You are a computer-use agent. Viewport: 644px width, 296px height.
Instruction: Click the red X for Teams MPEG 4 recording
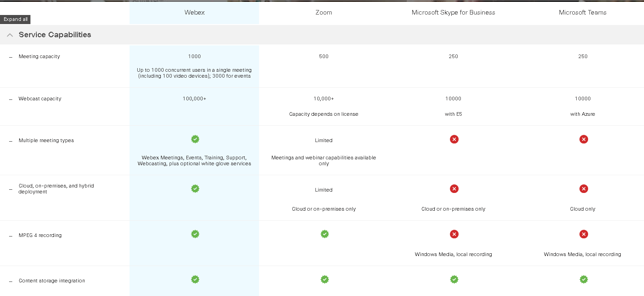(x=584, y=234)
